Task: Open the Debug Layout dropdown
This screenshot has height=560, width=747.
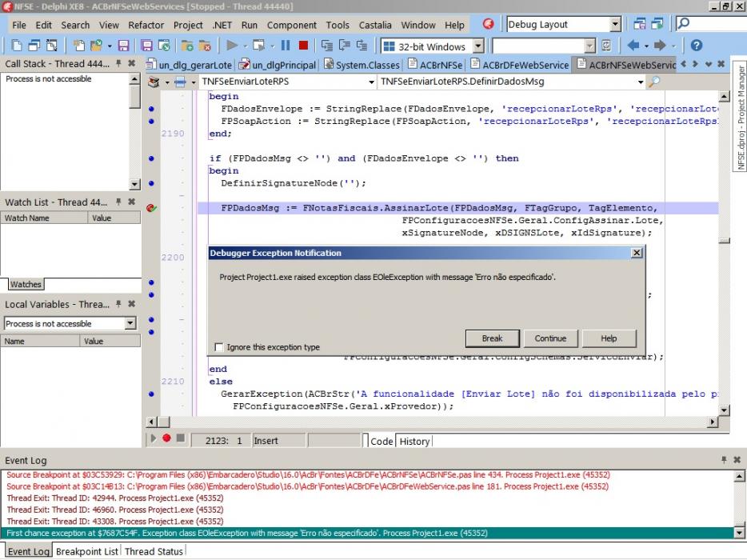Action: [616, 24]
